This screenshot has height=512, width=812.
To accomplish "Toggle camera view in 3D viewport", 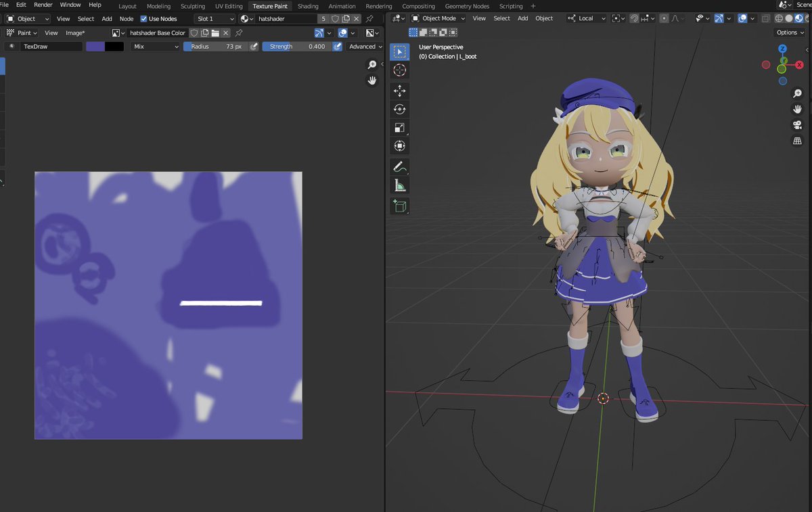I will 798,125.
